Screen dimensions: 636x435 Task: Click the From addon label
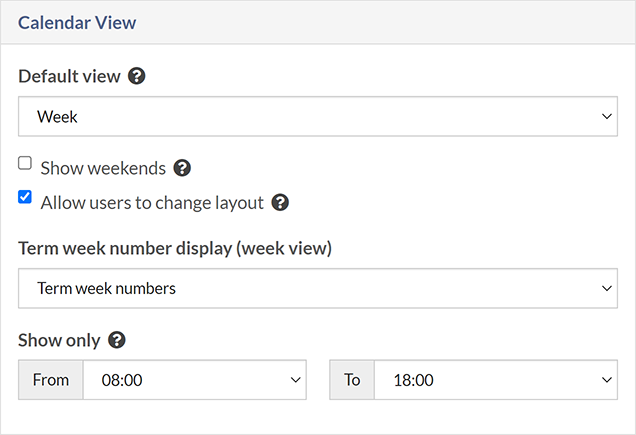[x=51, y=380]
